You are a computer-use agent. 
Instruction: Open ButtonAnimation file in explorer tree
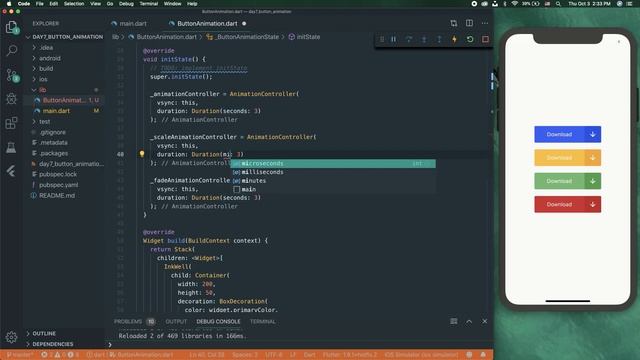[x=64, y=100]
